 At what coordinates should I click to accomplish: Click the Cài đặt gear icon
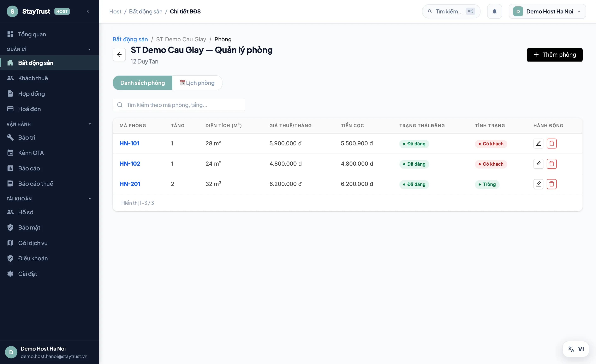[10, 274]
